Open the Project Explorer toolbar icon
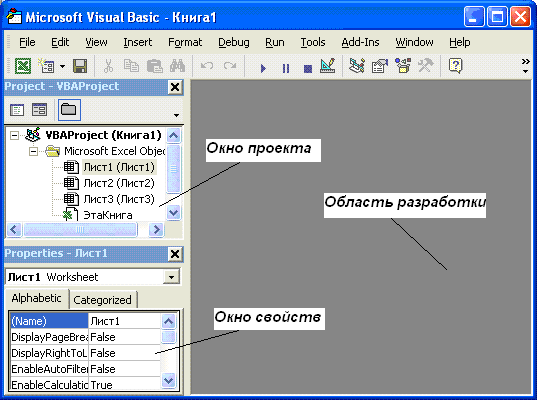 click(357, 66)
